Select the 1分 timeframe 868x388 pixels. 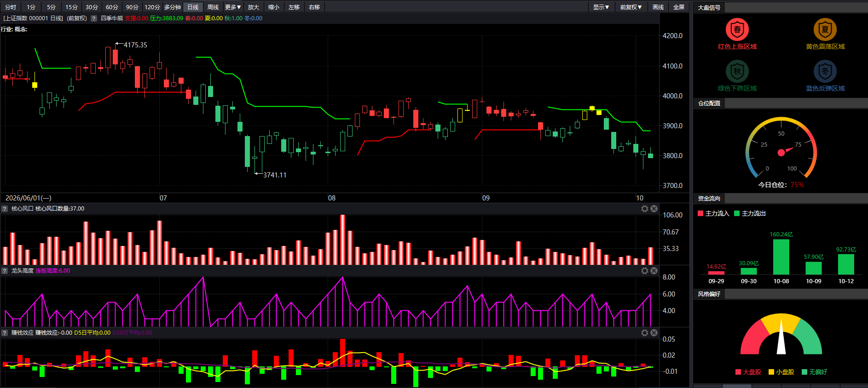click(31, 7)
